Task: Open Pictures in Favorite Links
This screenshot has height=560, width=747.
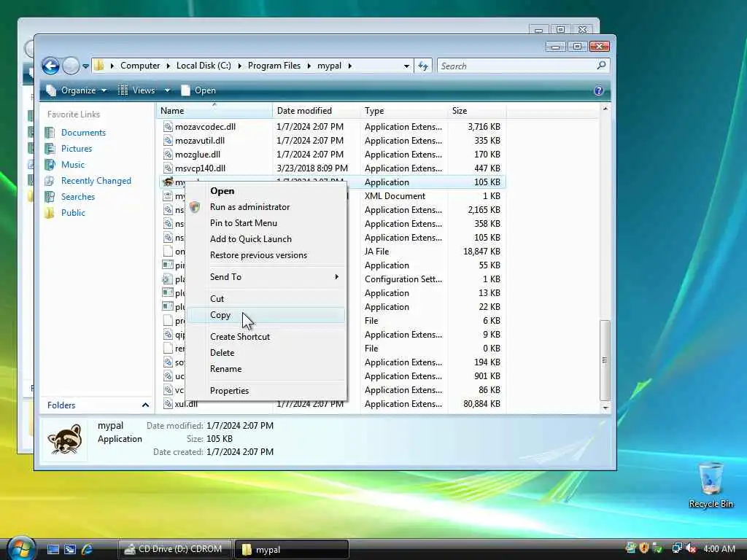Action: tap(76, 149)
